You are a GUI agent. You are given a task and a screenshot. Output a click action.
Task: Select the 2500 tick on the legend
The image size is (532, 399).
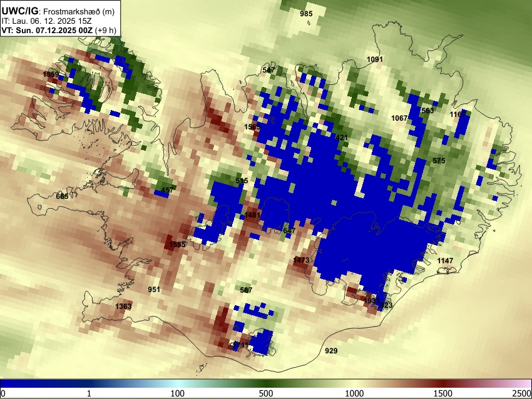(522, 393)
